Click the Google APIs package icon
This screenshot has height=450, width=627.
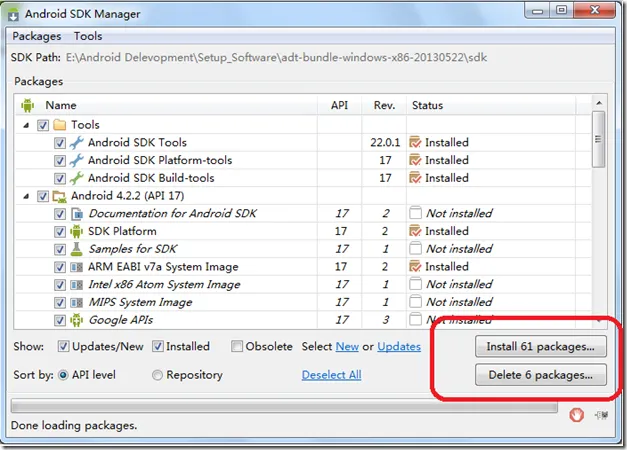click(x=76, y=321)
